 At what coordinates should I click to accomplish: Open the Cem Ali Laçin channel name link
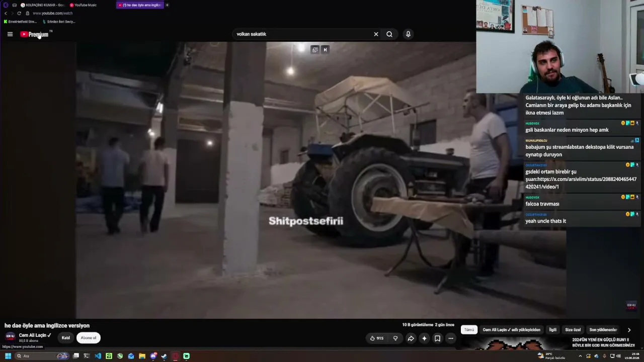[35, 335]
